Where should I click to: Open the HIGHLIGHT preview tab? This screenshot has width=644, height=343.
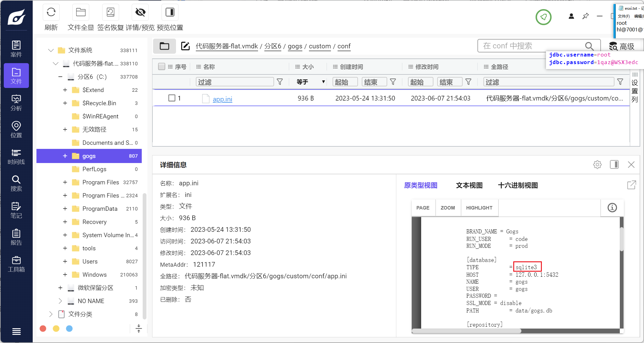click(479, 208)
